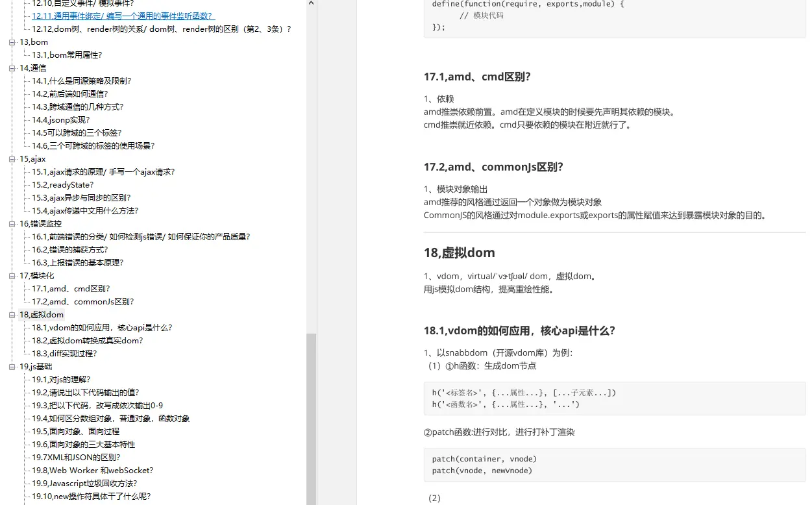Click the outline panel scrollbar up arrow
The image size is (812, 505).
[x=311, y=3]
